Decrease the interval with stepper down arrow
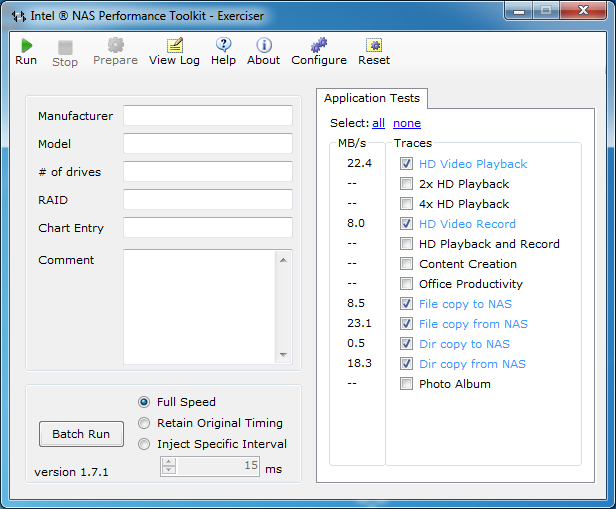The width and height of the screenshot is (616, 509). 169,471
